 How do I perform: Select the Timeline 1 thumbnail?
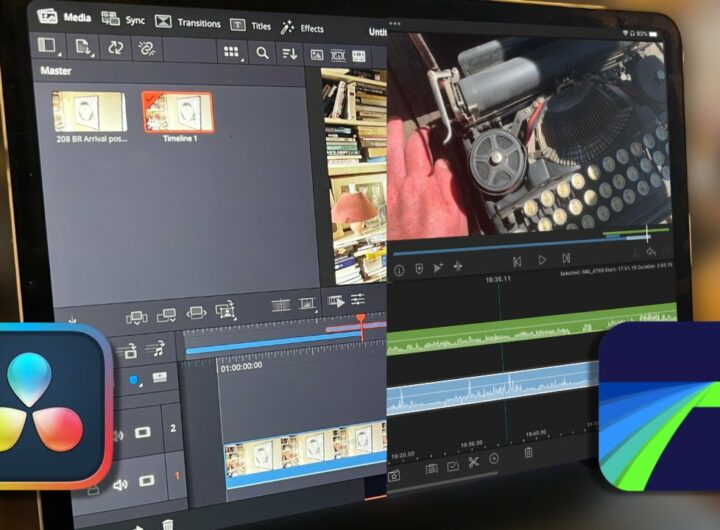pos(176,112)
